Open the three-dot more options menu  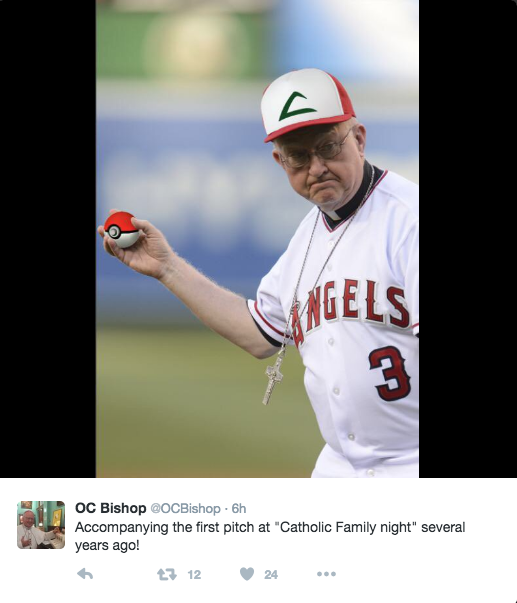point(326,574)
